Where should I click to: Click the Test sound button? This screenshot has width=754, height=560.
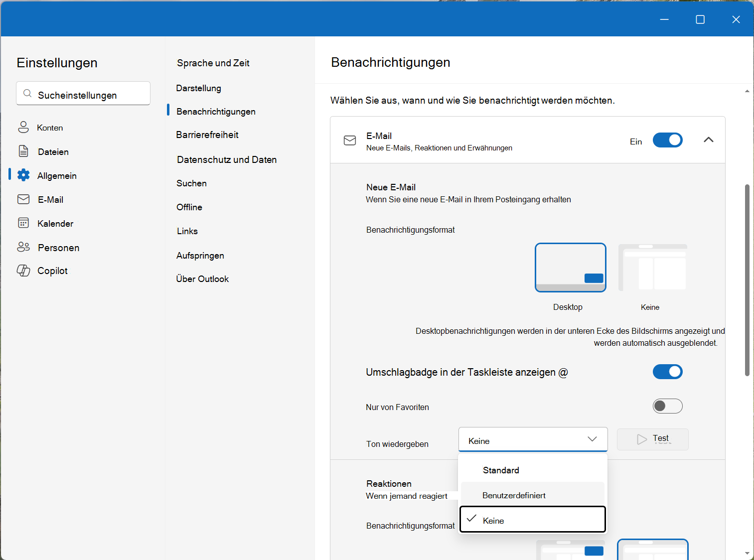click(x=653, y=439)
